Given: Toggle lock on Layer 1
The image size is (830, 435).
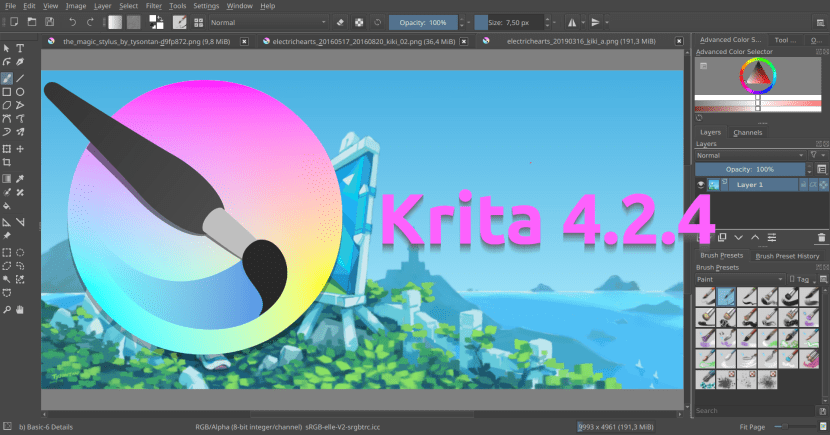Looking at the screenshot, I should coord(803,185).
